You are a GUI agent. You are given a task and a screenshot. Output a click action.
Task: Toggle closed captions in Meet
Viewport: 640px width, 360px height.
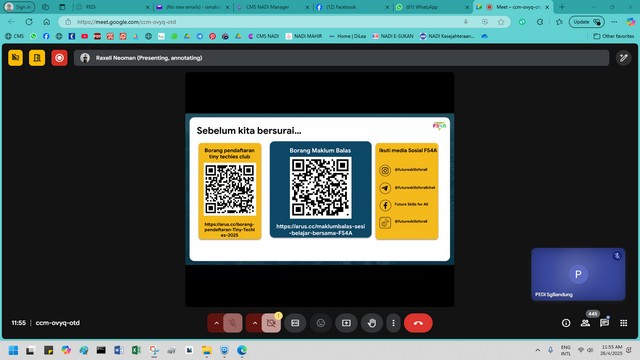tap(295, 323)
